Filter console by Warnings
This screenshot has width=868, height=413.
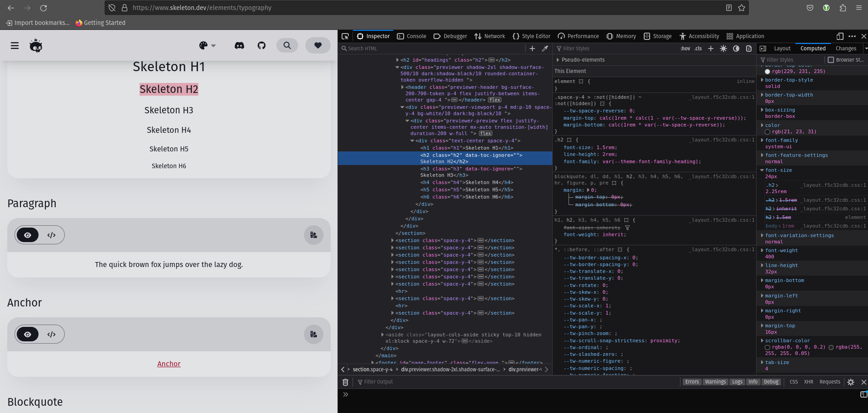tap(715, 382)
